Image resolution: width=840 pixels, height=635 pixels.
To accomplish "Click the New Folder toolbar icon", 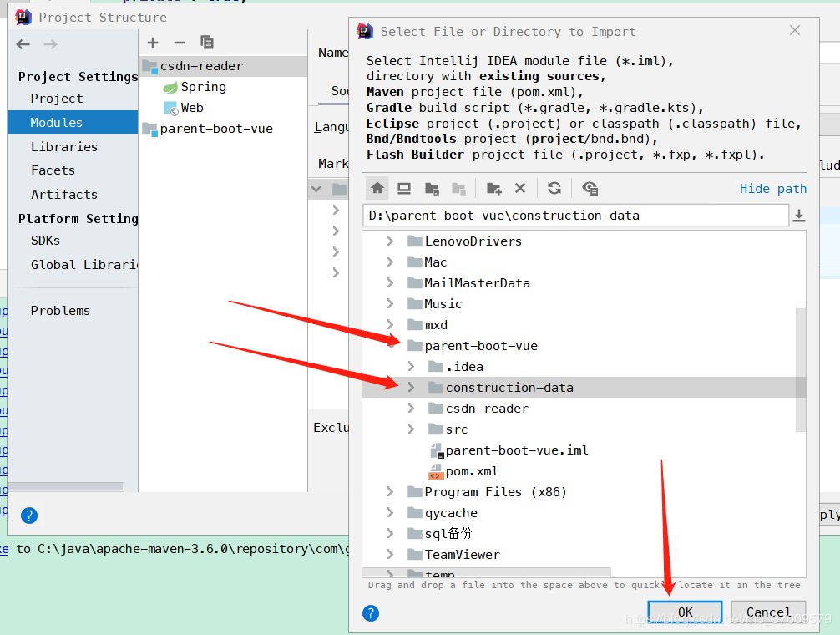I will point(494,188).
